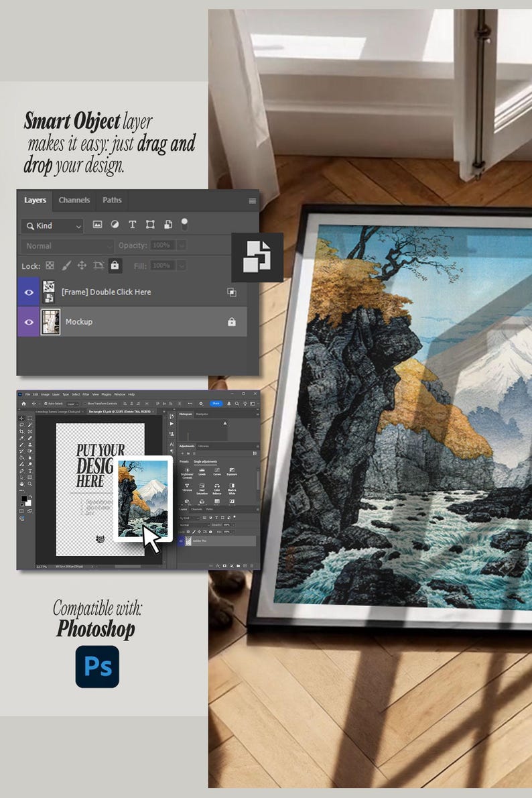Filter for pixel layers in the large Layers panel

coord(97,225)
